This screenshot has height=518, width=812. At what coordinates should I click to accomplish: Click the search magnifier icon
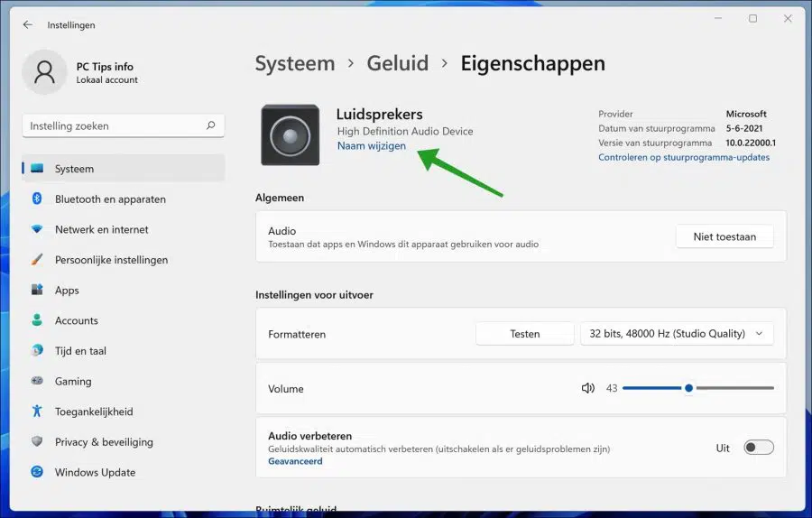coord(211,125)
